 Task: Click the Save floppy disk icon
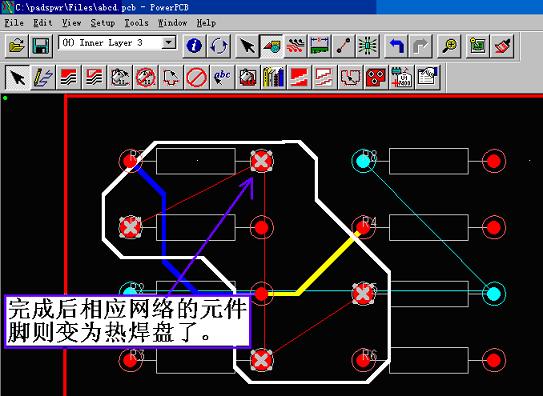tap(41, 45)
